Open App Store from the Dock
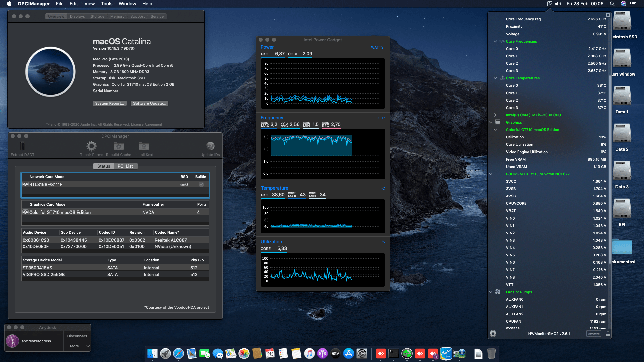 [348, 353]
